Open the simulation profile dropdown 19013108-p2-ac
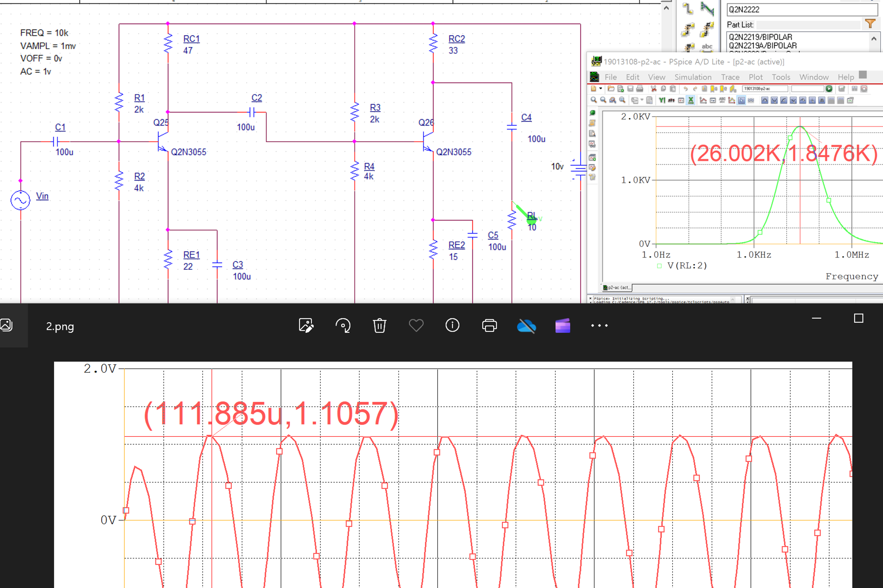This screenshot has width=883, height=588. pyautogui.click(x=766, y=89)
